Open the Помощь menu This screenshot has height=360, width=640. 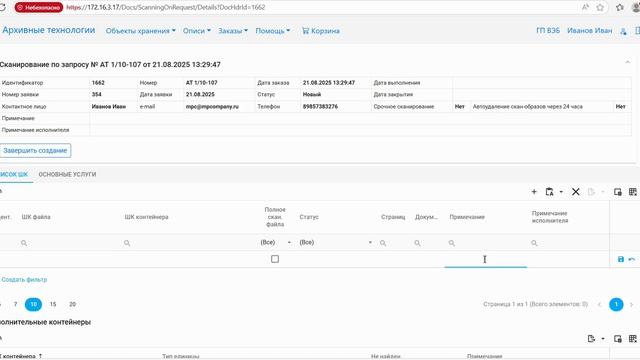(273, 31)
